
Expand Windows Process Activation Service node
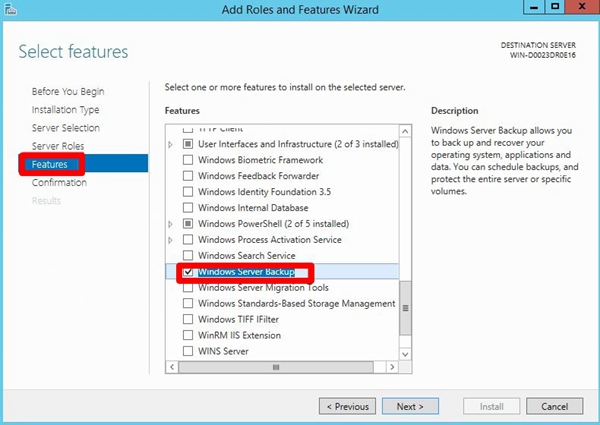(171, 240)
